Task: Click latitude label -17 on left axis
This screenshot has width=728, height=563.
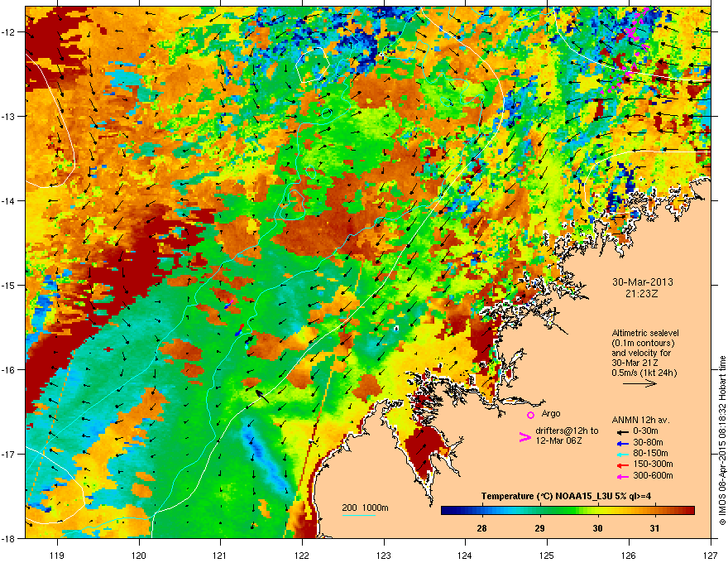Action: coord(9,454)
